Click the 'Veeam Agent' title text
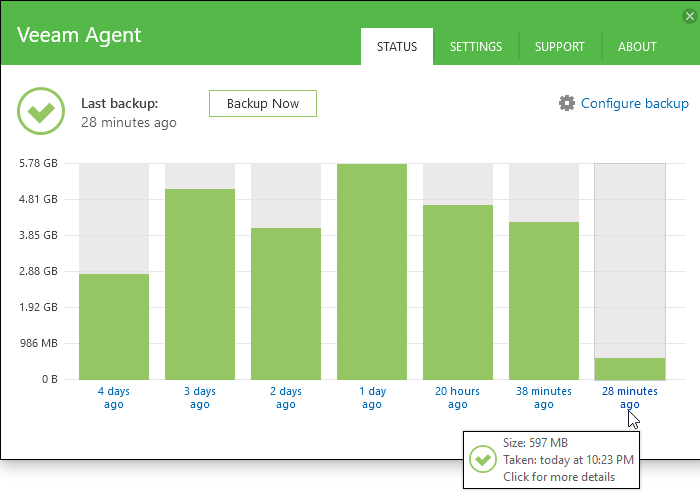 [79, 36]
